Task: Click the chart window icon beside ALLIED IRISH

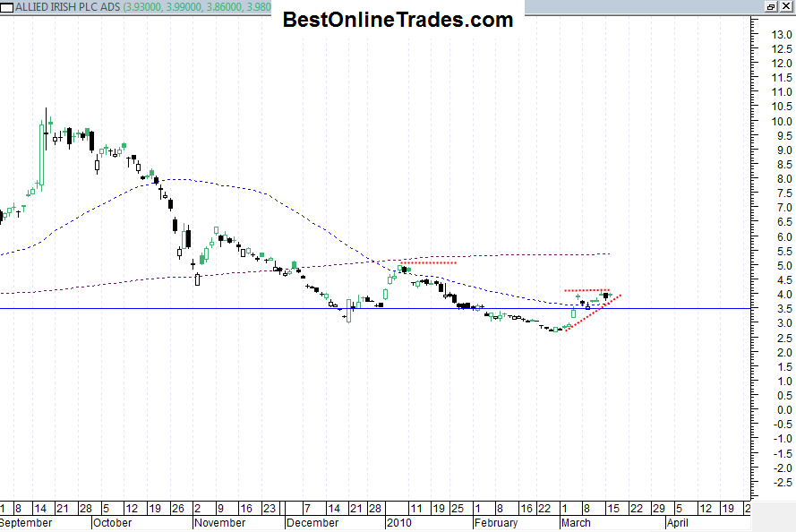Action: (x=6, y=7)
